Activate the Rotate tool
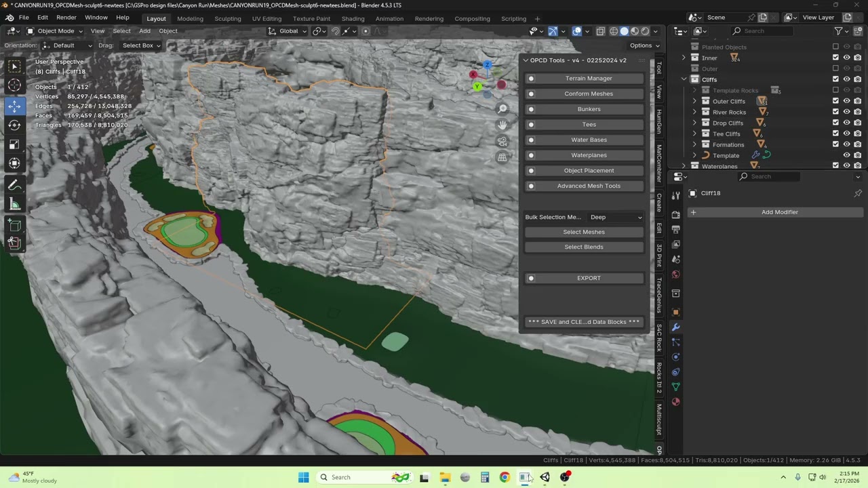 pos(14,125)
